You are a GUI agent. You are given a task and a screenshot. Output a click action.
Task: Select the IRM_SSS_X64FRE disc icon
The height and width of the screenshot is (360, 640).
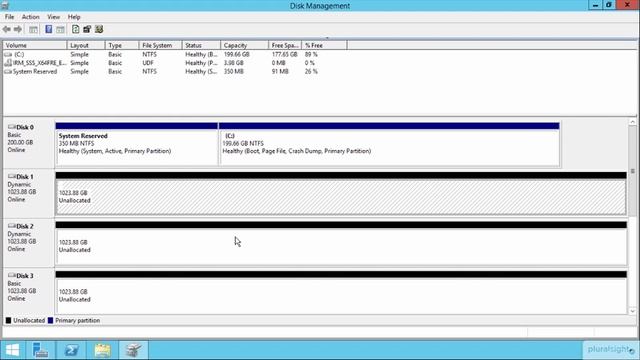tap(8, 63)
